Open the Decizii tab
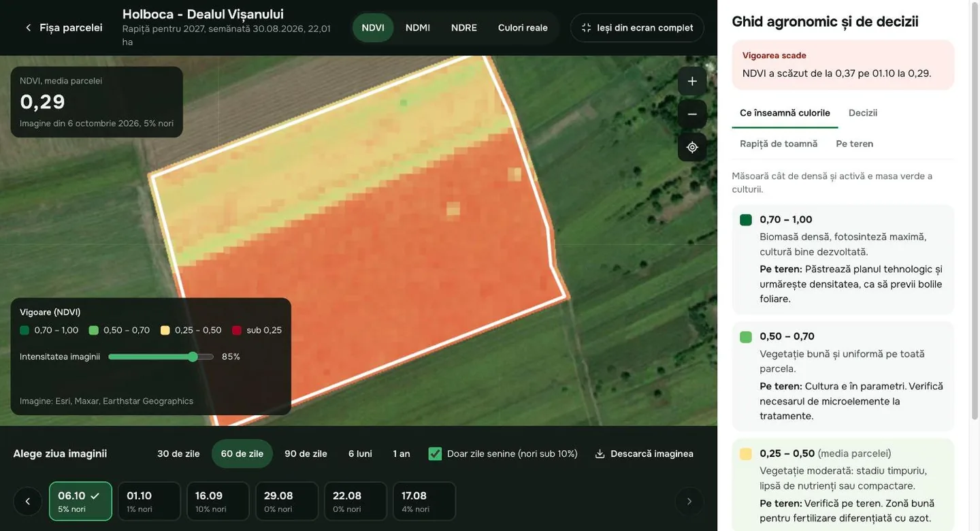 pos(863,113)
